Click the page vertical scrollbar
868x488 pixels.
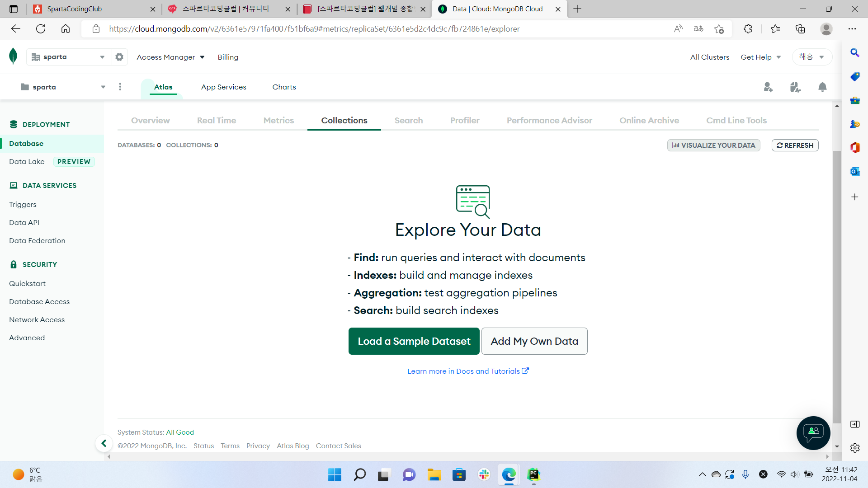point(837,288)
